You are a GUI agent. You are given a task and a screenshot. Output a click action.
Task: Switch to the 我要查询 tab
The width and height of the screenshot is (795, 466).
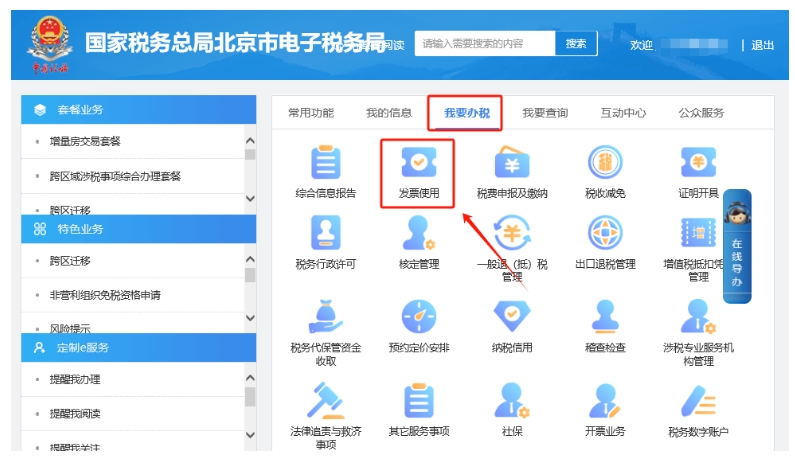pyautogui.click(x=545, y=113)
